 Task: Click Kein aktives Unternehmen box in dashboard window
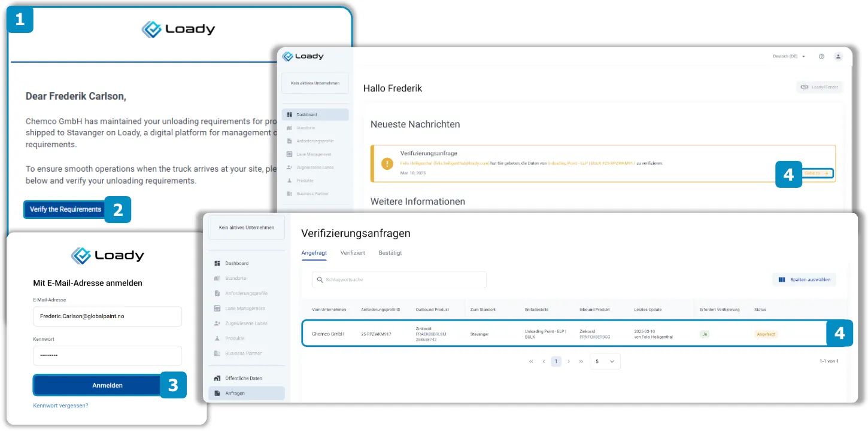[x=315, y=83]
